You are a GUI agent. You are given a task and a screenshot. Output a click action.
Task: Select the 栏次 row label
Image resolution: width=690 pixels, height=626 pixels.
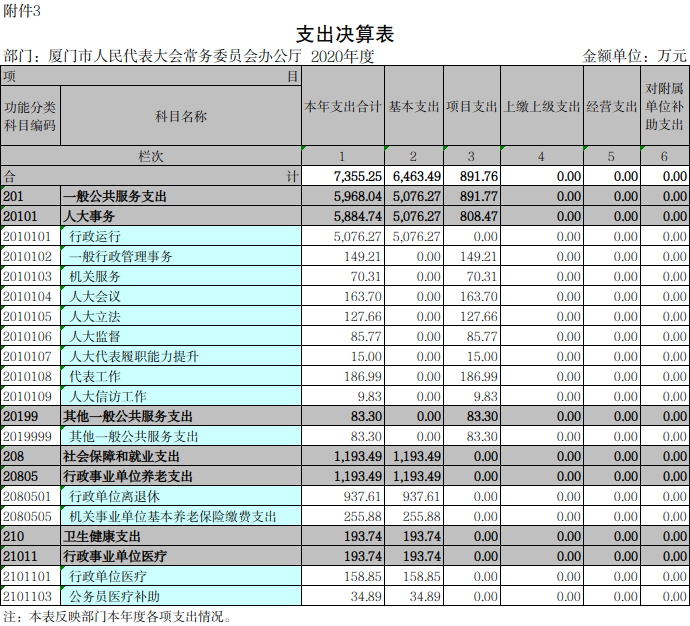150,156
